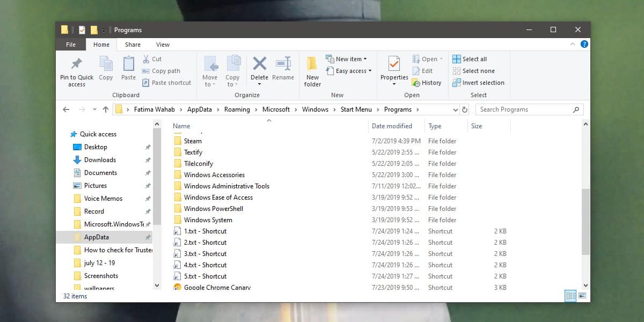Click the Copy ribbon icon
This screenshot has height=322, width=644.
point(106,68)
